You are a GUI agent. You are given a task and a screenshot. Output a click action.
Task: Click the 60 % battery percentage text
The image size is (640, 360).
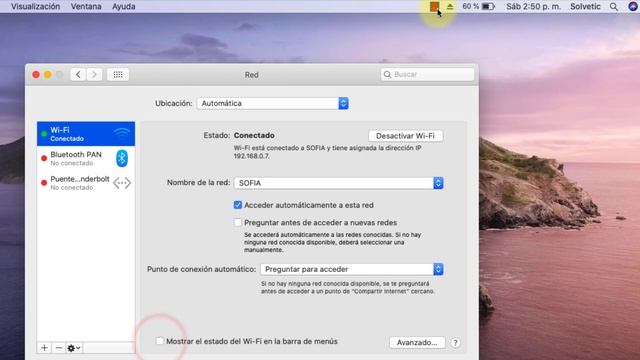(471, 7)
